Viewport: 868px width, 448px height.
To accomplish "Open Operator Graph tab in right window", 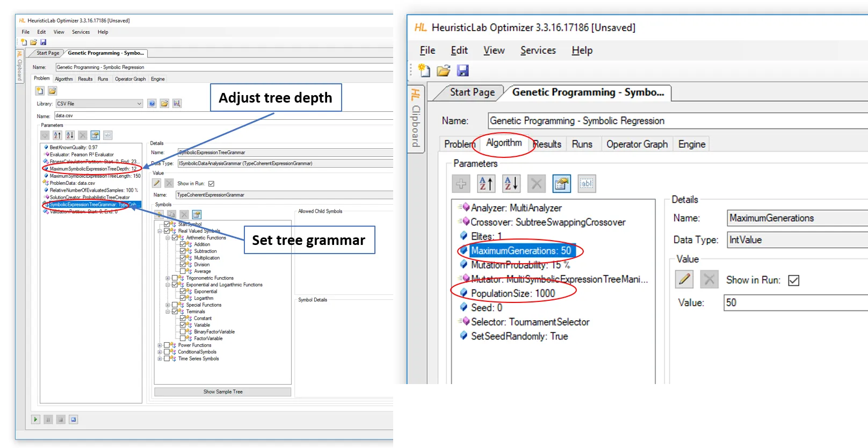I will (x=637, y=144).
